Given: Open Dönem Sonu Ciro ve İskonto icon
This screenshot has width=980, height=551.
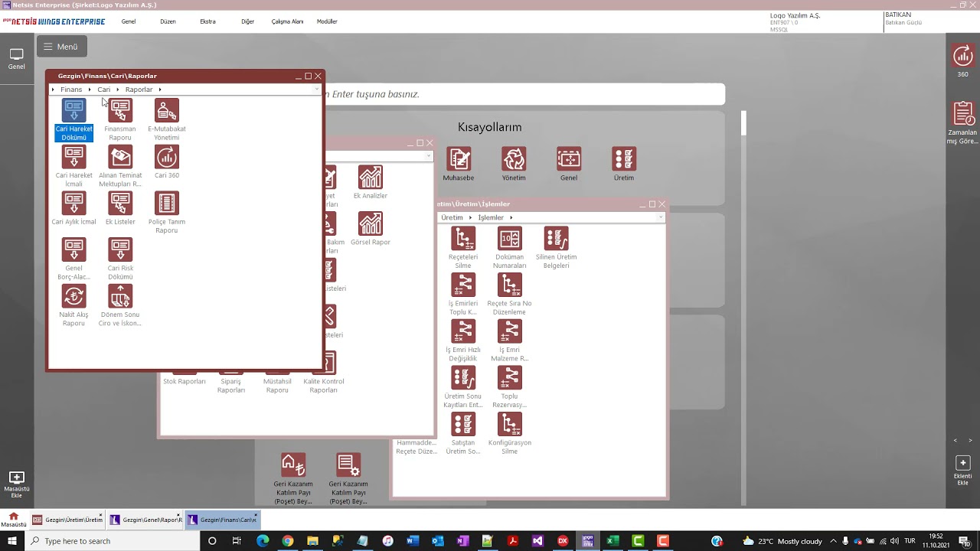Looking at the screenshot, I should coord(120,296).
